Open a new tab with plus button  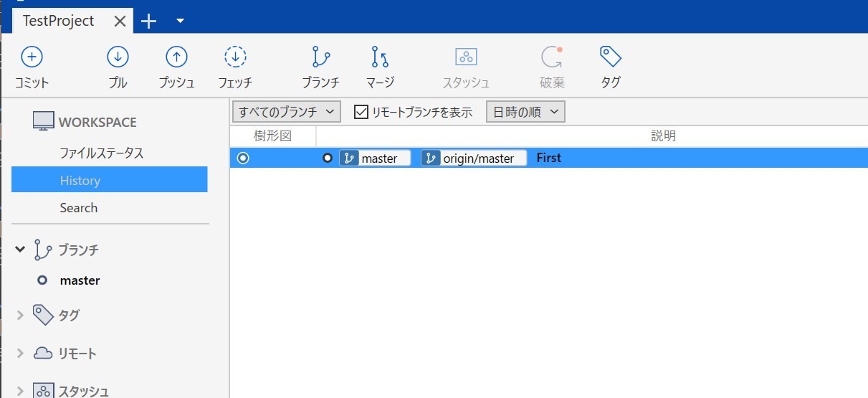click(148, 21)
